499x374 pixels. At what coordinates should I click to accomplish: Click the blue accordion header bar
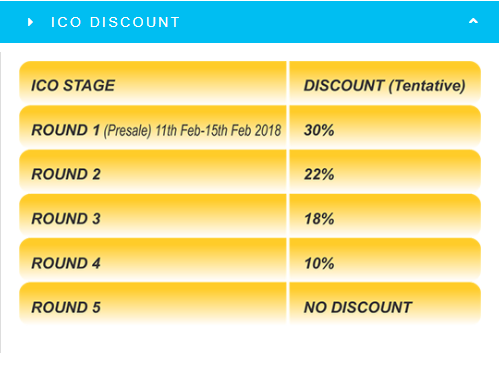pos(249,22)
